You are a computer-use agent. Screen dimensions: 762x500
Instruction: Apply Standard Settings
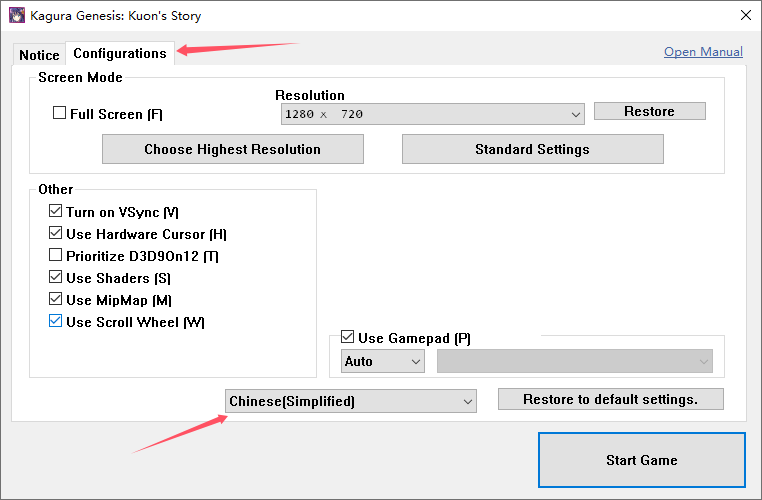pos(532,149)
